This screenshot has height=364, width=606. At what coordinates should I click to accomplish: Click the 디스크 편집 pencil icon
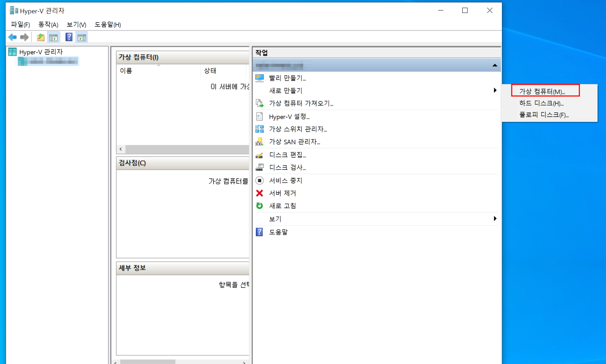(259, 155)
